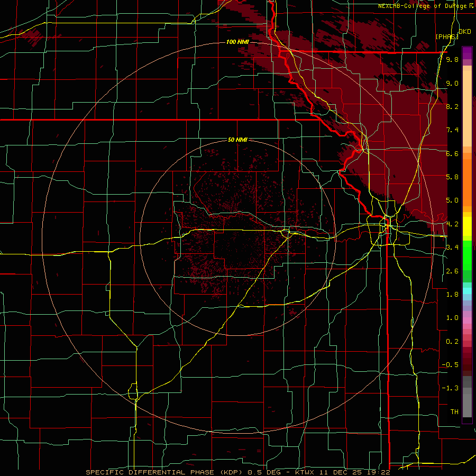The image size is (476, 476).
Task: Click the pink segment of color bar
Action: 467,321
